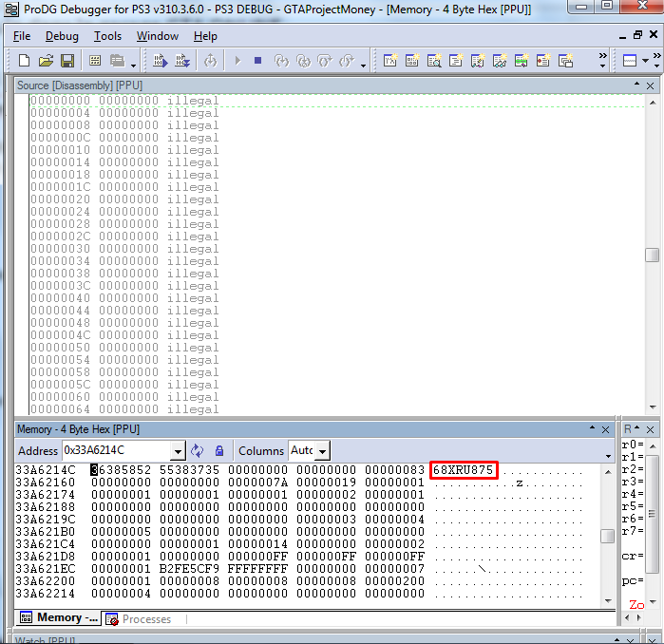Screen dimensions: 664x644
Task: Click the third step icon in debug toolbar
Action: [325, 61]
